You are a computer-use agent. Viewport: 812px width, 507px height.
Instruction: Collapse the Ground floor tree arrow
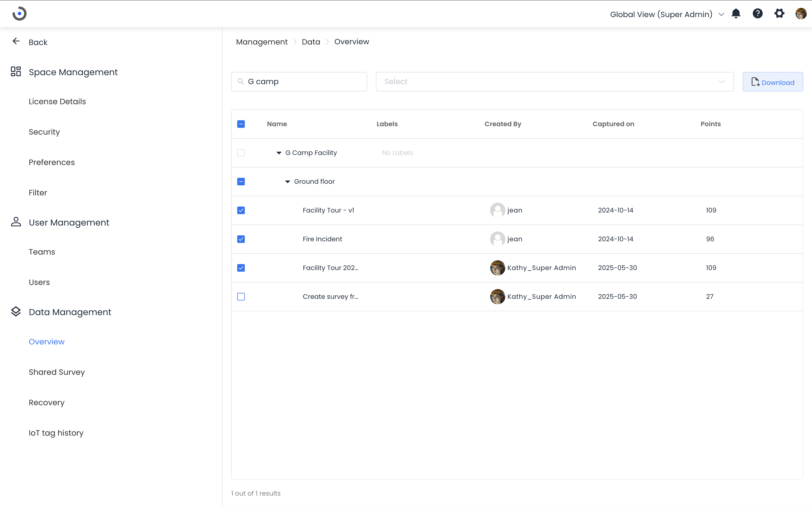[x=287, y=182]
